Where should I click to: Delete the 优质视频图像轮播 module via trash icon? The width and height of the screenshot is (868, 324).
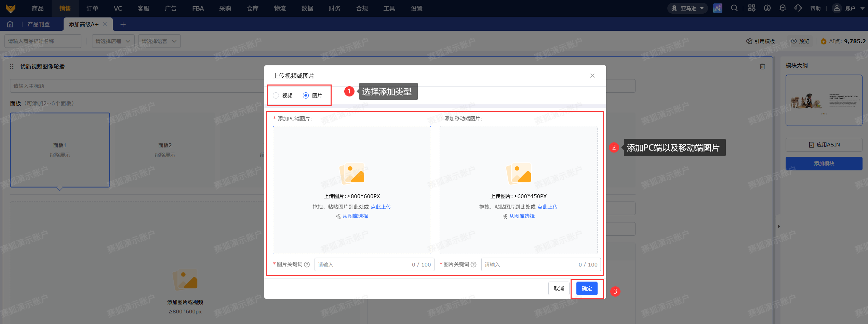[x=762, y=66]
